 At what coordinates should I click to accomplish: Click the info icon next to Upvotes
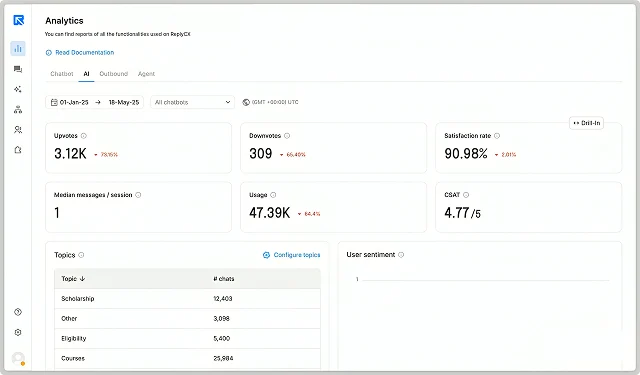(84, 136)
